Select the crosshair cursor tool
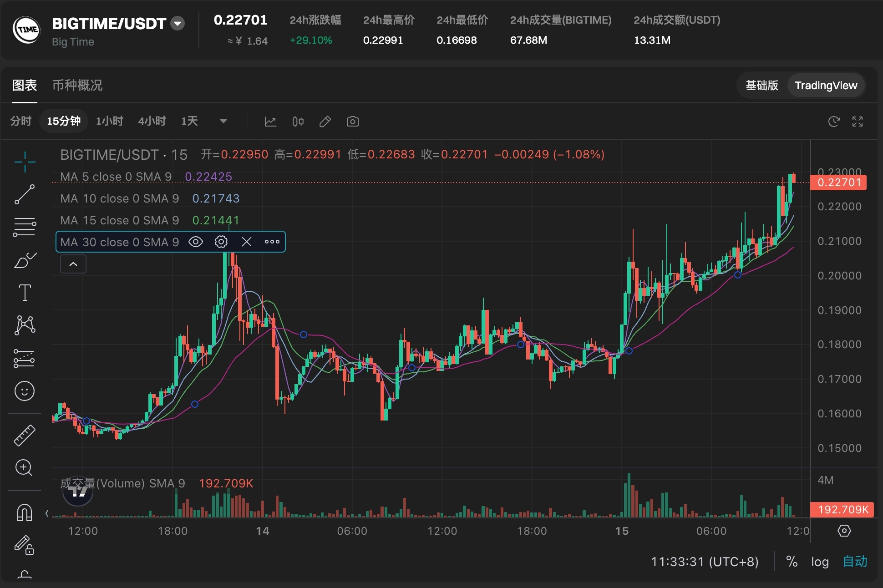Image resolution: width=883 pixels, height=588 pixels. 25,162
